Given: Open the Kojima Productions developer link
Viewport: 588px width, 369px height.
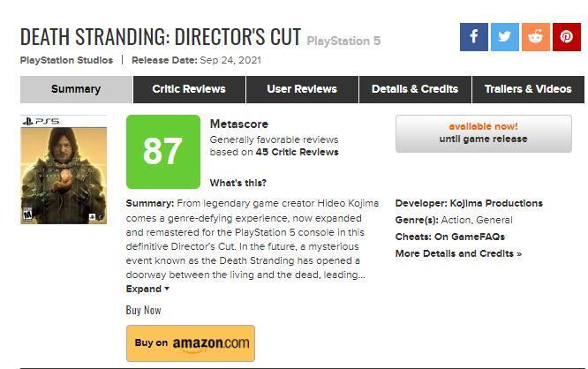Looking at the screenshot, I should point(496,203).
